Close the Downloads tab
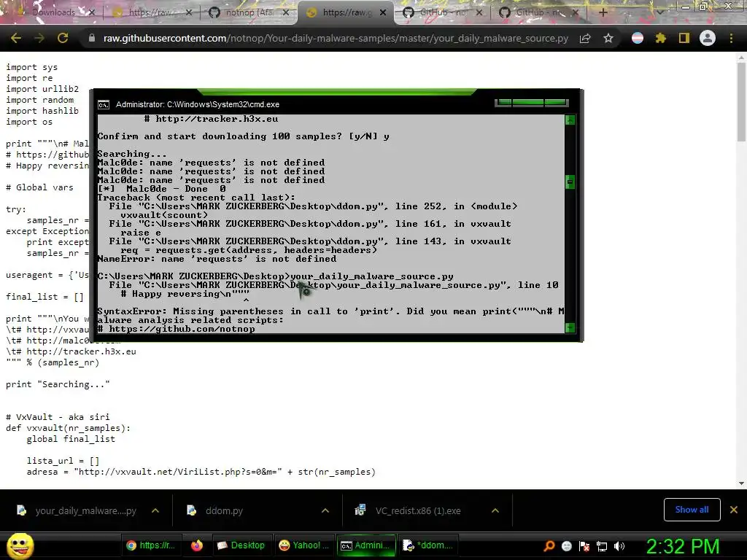 click(x=91, y=12)
